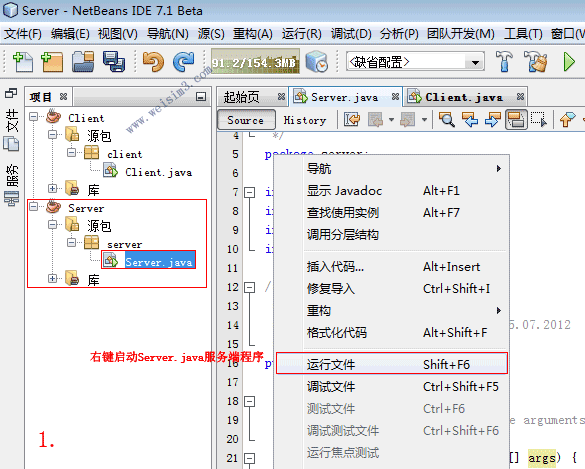
Task: Click the Last Edit editor toolbar icon
Action: click(352, 120)
